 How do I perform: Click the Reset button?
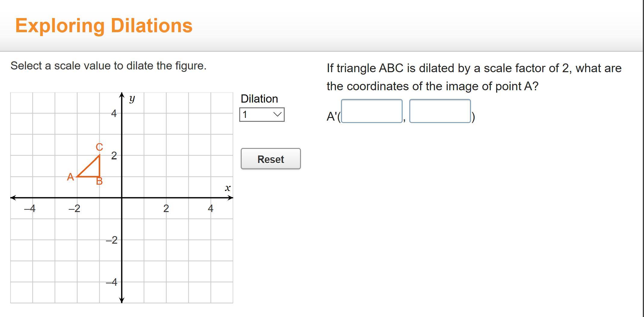[271, 159]
